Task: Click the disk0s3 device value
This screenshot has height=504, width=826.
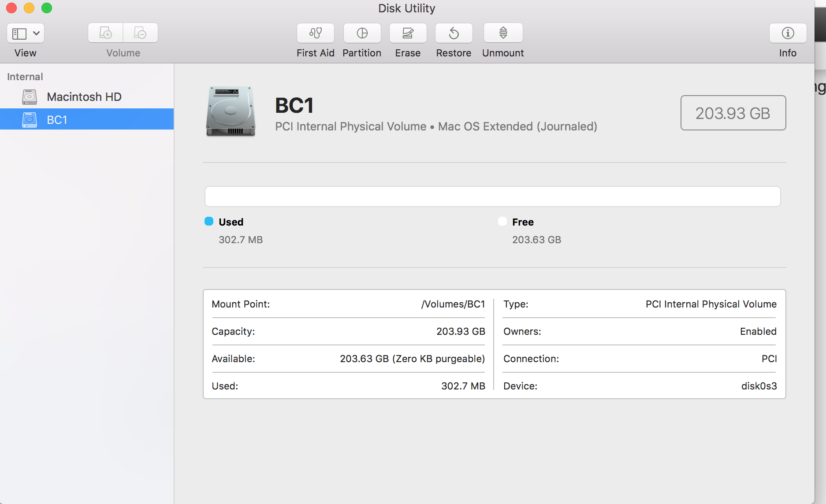Action: point(759,386)
